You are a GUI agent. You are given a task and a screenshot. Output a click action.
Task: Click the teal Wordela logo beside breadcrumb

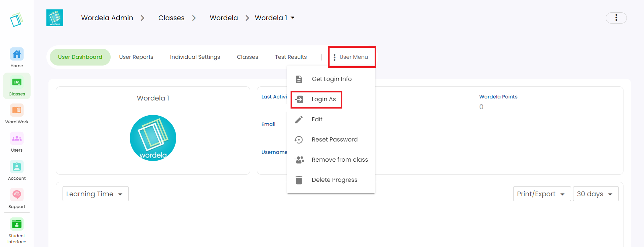55,18
